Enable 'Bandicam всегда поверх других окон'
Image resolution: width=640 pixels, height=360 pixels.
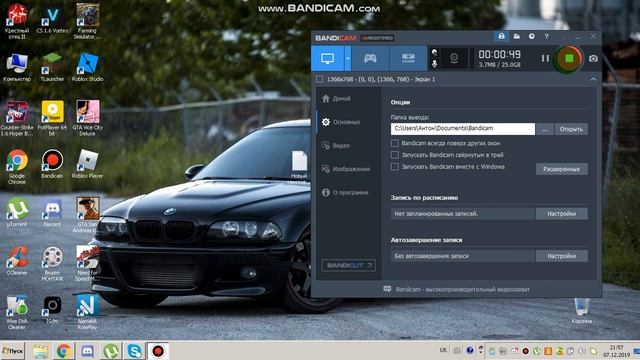point(395,143)
